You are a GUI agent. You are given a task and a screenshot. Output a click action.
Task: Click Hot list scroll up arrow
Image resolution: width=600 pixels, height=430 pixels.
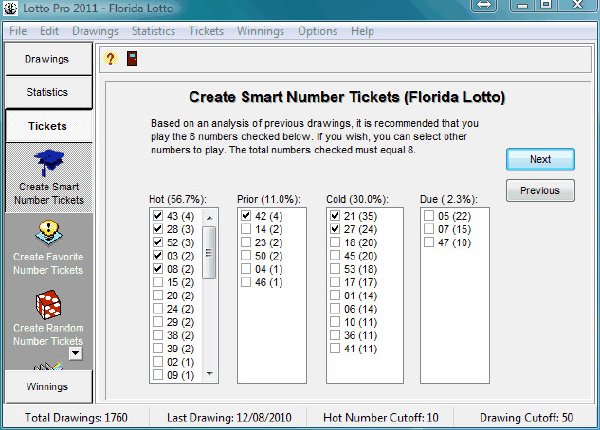point(209,218)
